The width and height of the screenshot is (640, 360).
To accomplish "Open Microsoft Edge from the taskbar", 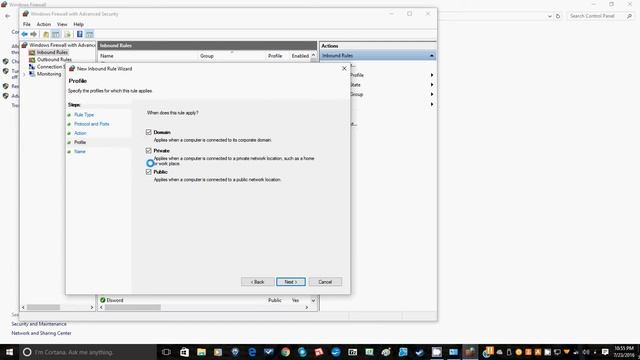I will click(x=252, y=352).
